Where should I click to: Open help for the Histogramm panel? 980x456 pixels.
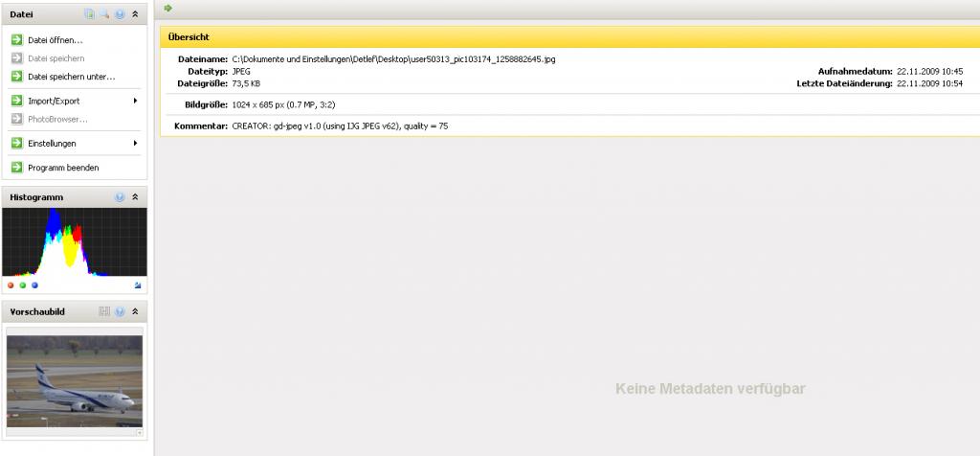(x=120, y=197)
